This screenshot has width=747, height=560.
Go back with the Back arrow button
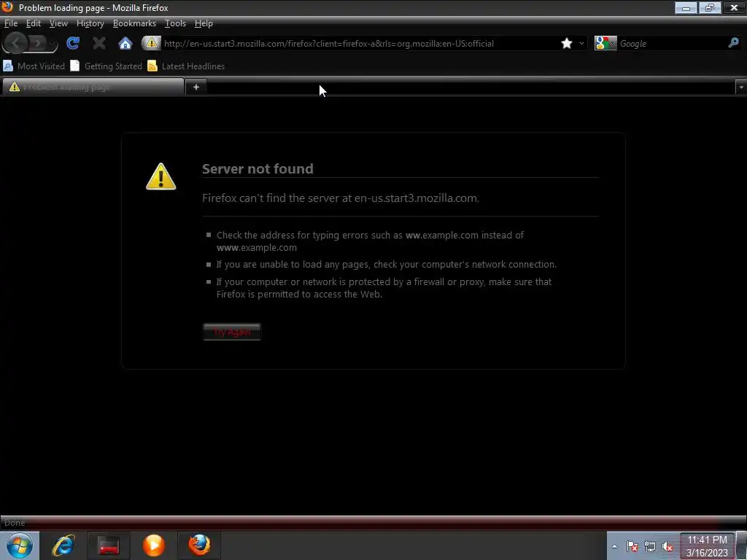click(x=15, y=43)
